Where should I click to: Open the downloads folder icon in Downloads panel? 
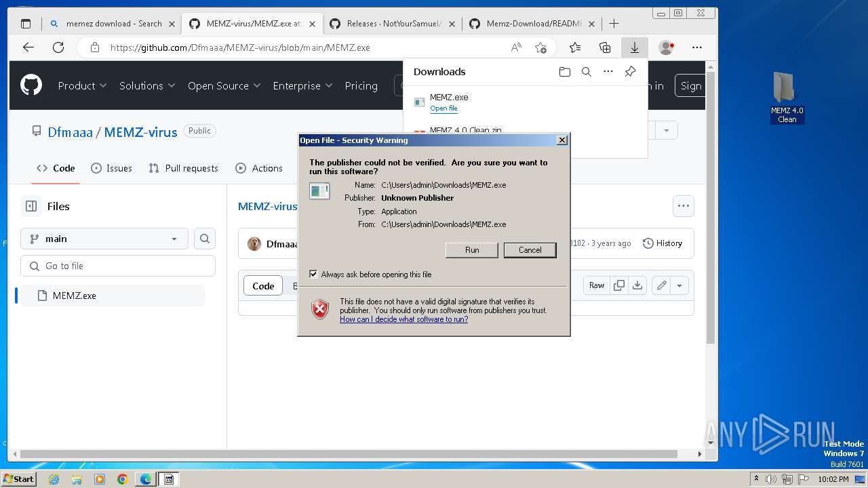tap(564, 72)
